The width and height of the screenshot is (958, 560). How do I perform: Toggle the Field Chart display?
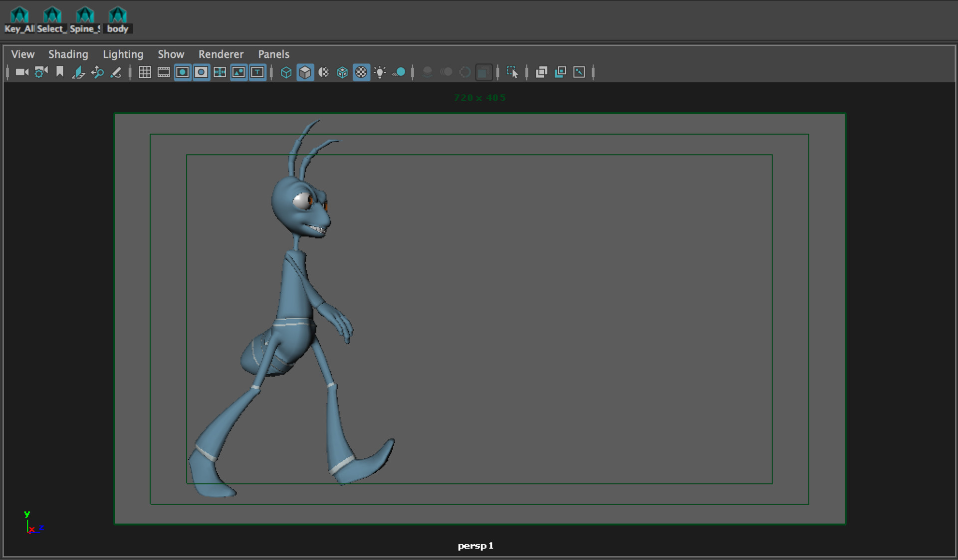point(220,72)
